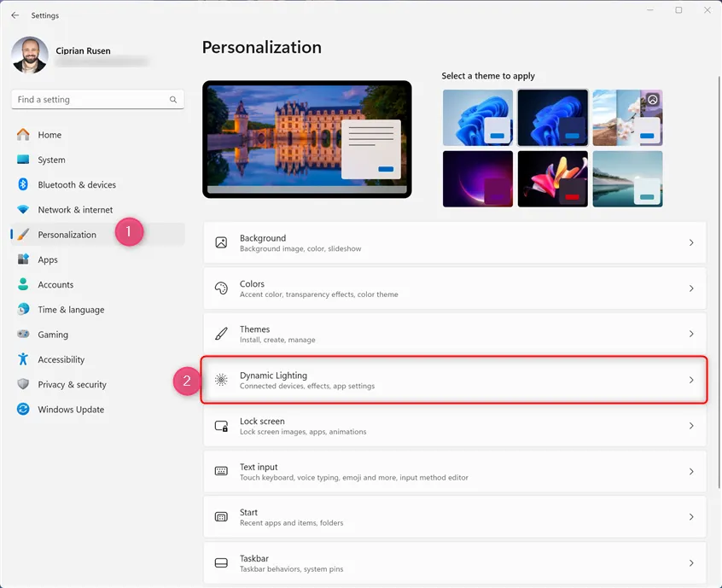The width and height of the screenshot is (722, 588).
Task: Go to System settings
Action: (x=97, y=160)
